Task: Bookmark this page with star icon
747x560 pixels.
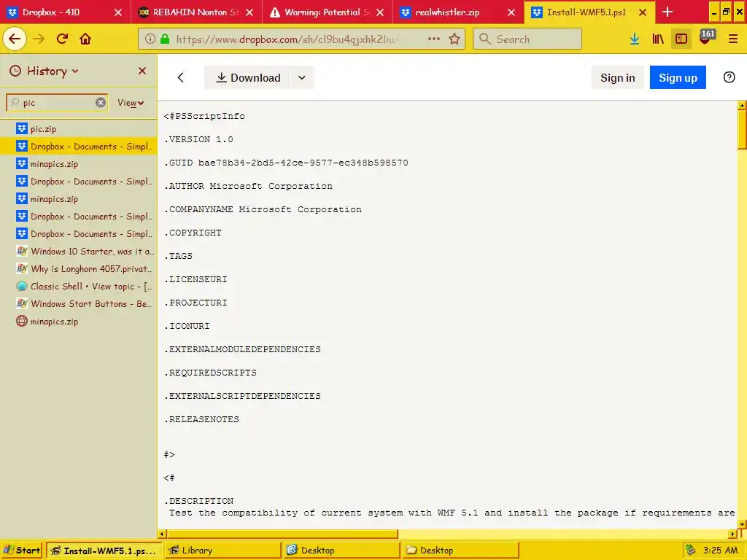Action: tap(454, 39)
